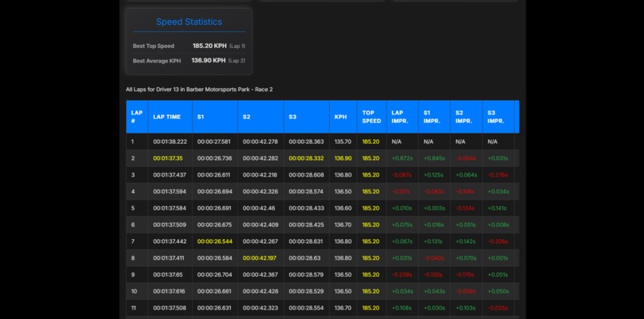Click highlighted lap time 00:01:37.35

click(x=168, y=158)
